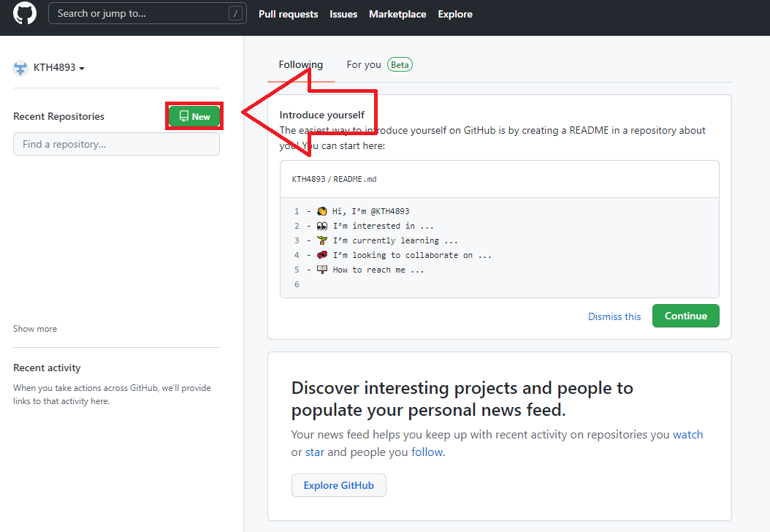Click the eyes emoji on line 2
Screen dimensions: 770x532
click(x=321, y=226)
